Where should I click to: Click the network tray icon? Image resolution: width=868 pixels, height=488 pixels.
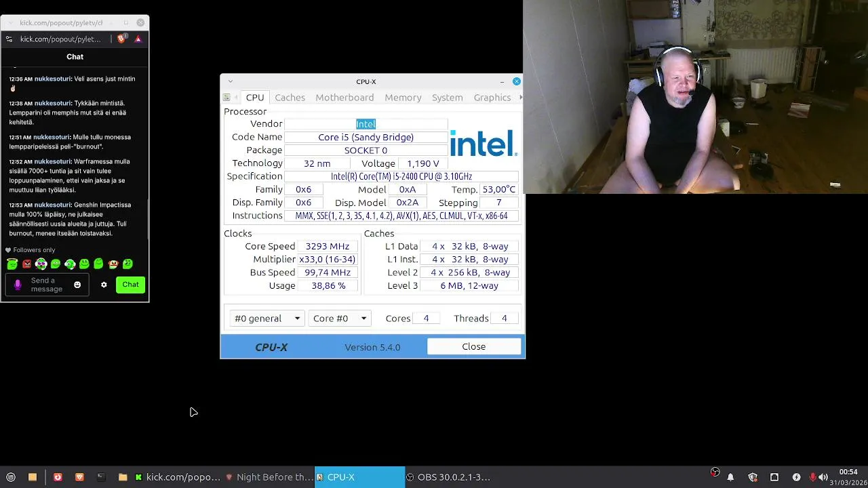click(x=774, y=477)
